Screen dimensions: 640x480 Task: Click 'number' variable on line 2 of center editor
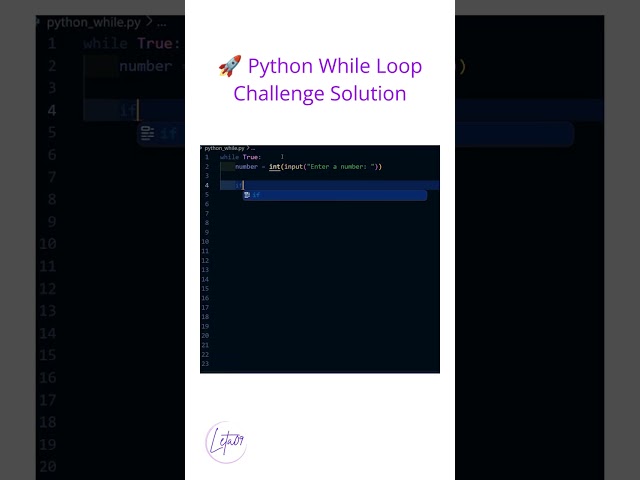coord(247,167)
